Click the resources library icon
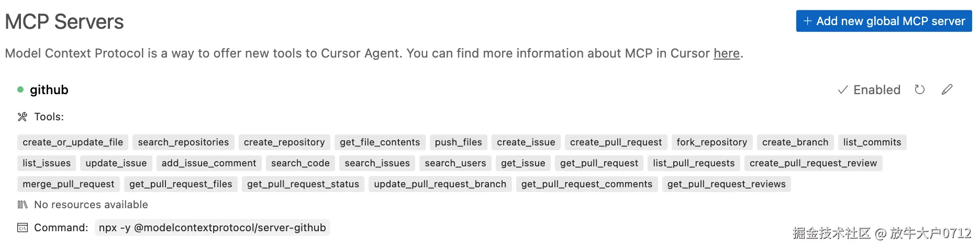980x249 pixels. point(22,205)
